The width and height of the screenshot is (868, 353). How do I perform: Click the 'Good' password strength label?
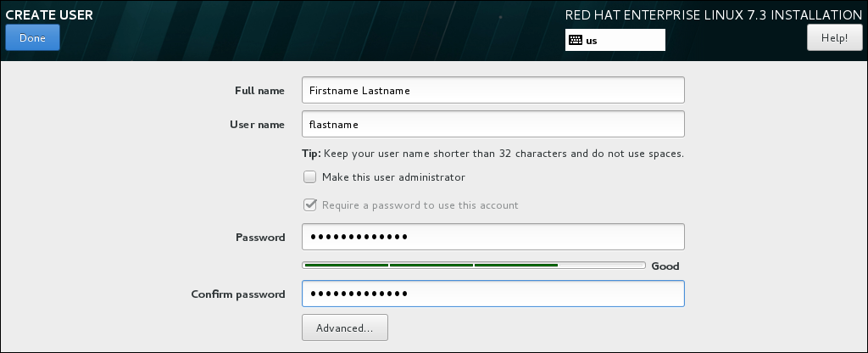coord(665,266)
